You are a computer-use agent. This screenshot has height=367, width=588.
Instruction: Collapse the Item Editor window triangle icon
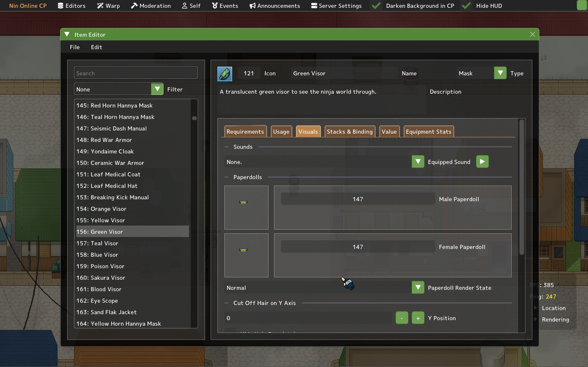[67, 34]
